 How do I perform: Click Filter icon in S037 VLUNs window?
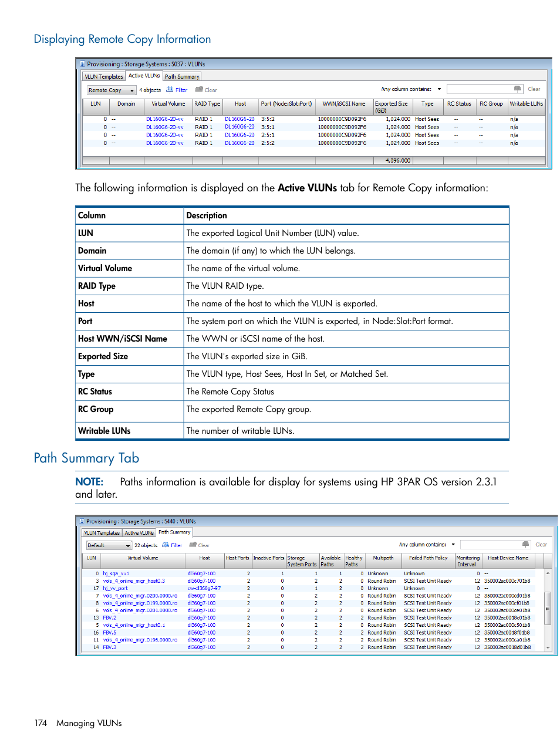click(x=170, y=90)
